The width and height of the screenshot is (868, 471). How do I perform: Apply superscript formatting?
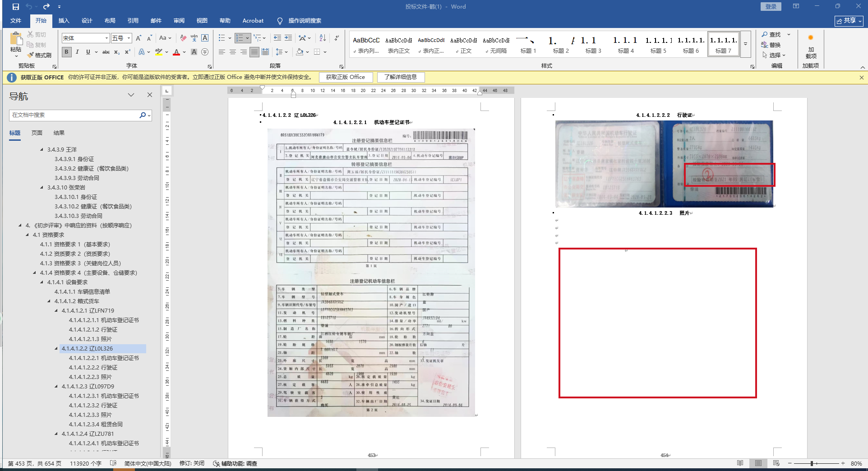pyautogui.click(x=128, y=52)
